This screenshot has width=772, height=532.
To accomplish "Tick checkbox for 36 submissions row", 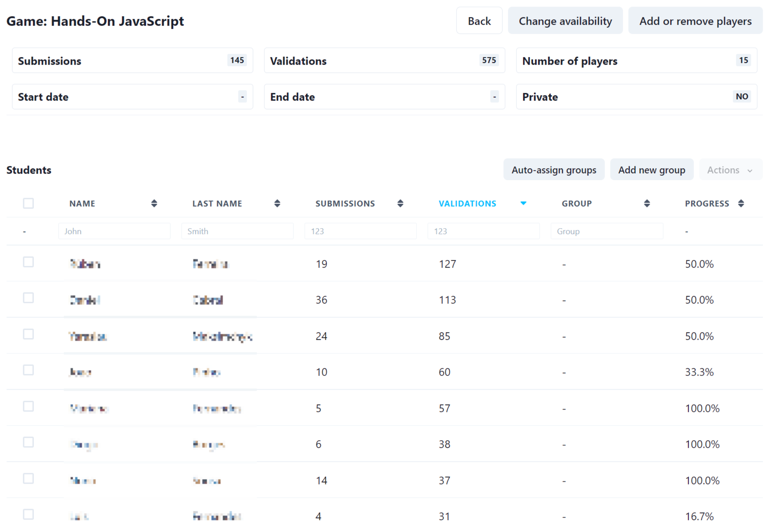I will click(28, 298).
